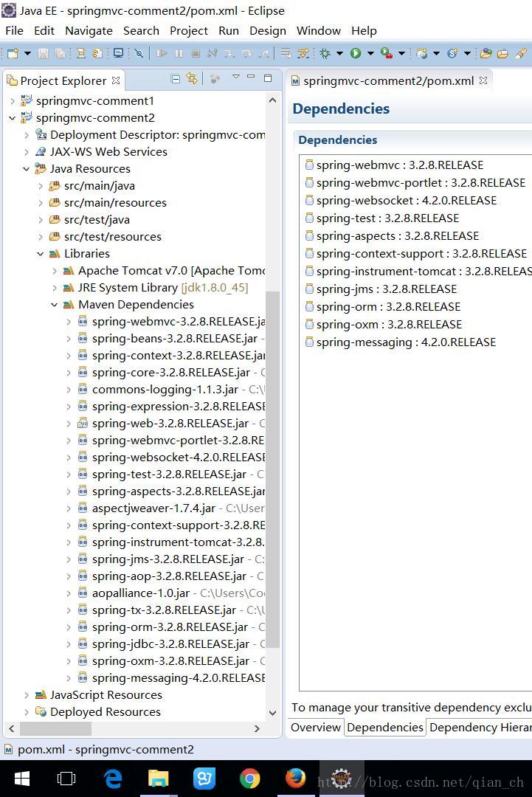Click the Run Last Tool icon
Image resolution: width=532 pixels, height=797 pixels.
pyautogui.click(x=387, y=53)
